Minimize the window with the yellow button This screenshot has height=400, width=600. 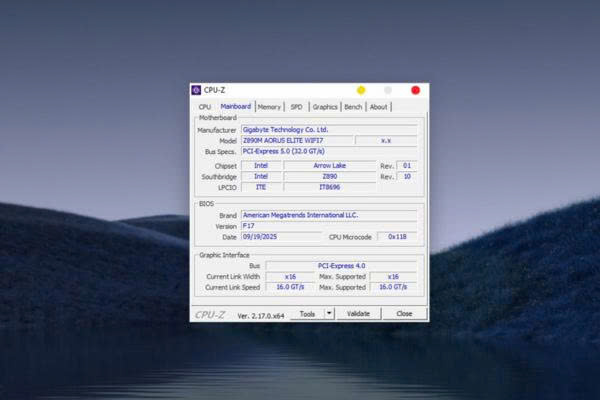tap(361, 90)
